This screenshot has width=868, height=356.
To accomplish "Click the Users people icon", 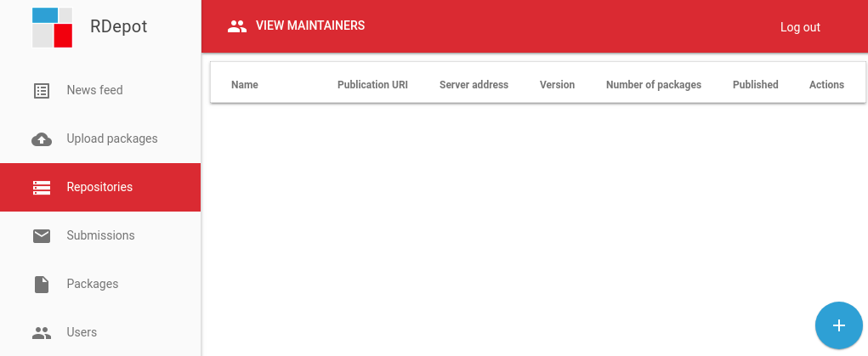I will [42, 333].
